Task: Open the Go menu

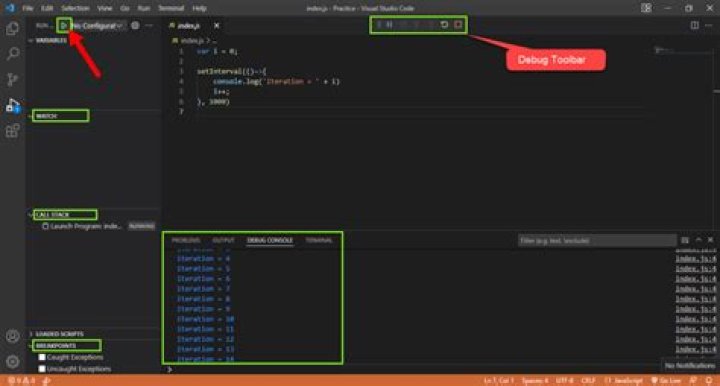Action: [x=124, y=8]
